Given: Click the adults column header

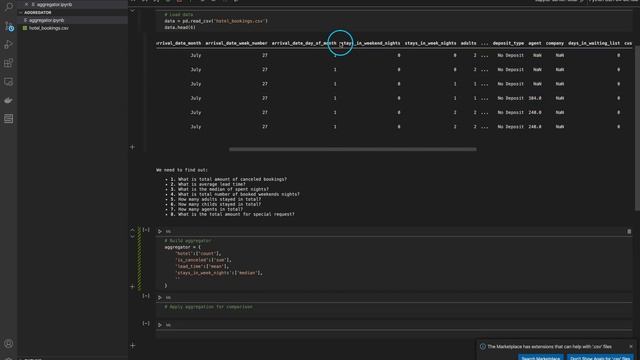Looking at the screenshot, I should pos(469,43).
